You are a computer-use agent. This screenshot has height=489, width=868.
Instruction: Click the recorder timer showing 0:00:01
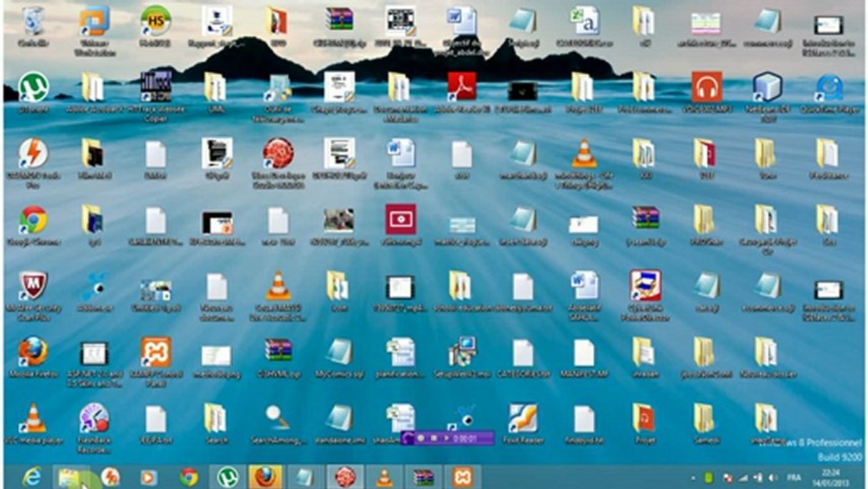466,439
